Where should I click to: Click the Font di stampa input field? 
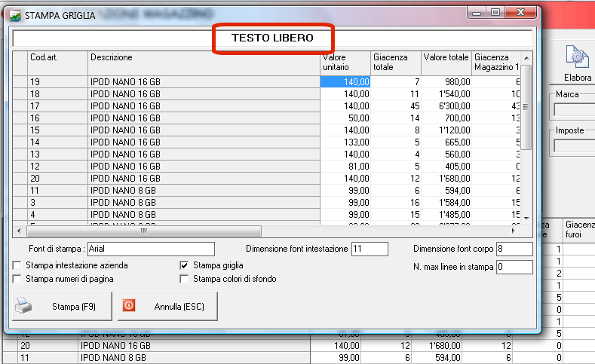(x=151, y=249)
